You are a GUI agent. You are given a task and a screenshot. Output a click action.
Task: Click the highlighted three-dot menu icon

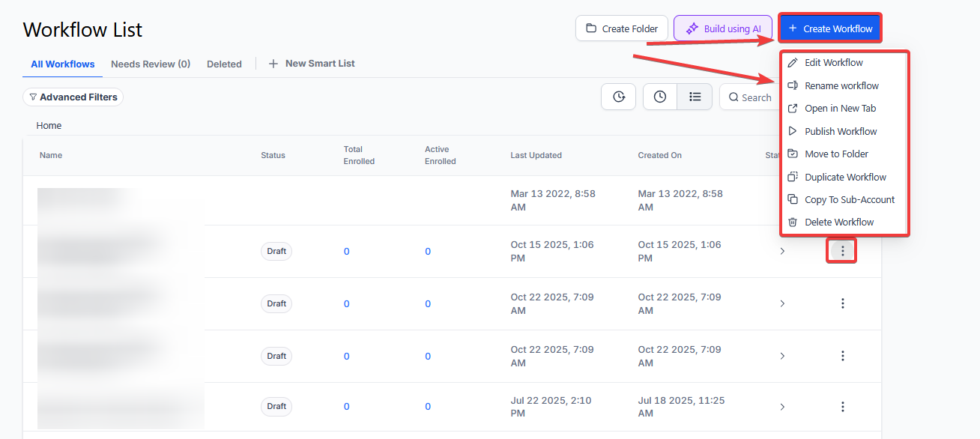click(842, 251)
